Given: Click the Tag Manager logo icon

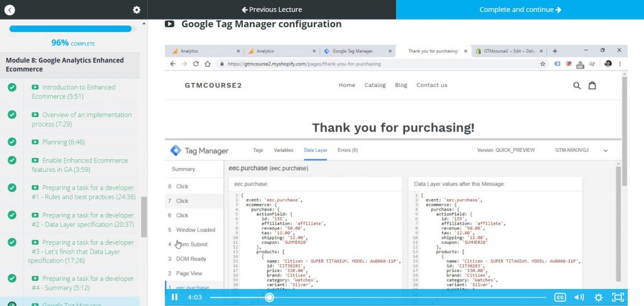Looking at the screenshot, I should coord(175,150).
